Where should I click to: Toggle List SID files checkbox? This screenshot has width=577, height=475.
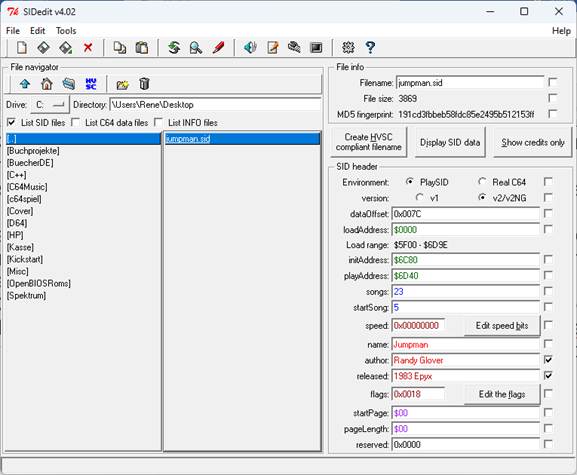pos(11,122)
